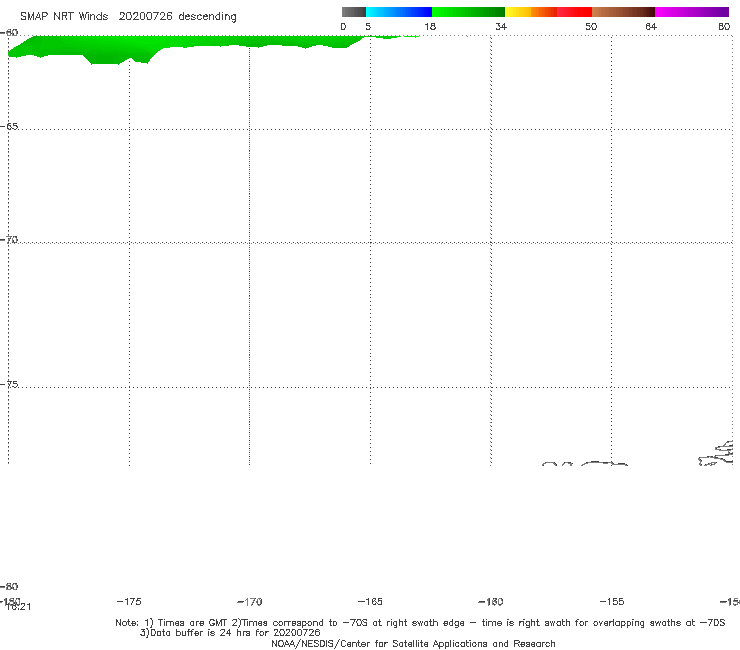Click the longitude label "-175"
The image size is (740, 650).
click(x=129, y=602)
